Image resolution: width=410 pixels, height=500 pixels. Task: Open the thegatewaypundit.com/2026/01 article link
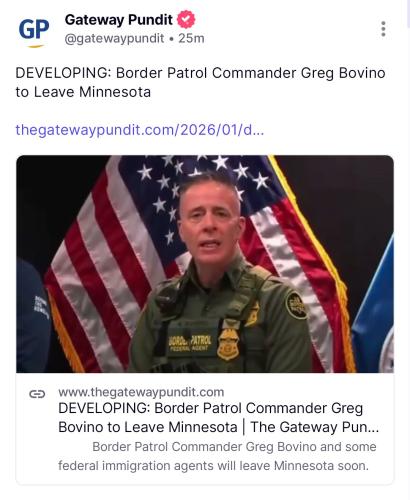click(x=140, y=130)
